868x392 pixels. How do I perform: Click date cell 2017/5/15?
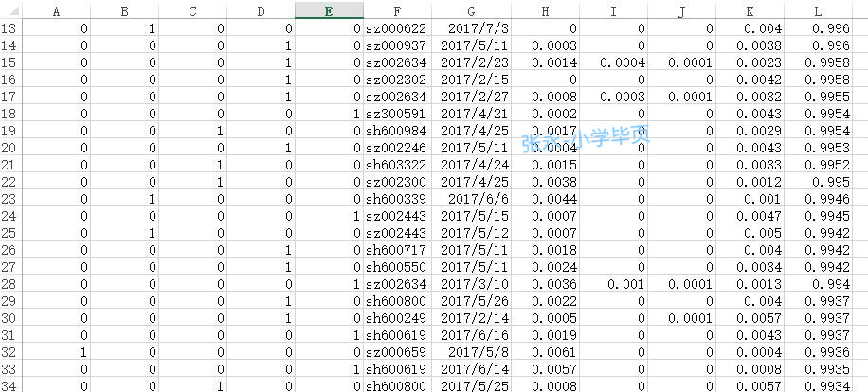point(471,216)
